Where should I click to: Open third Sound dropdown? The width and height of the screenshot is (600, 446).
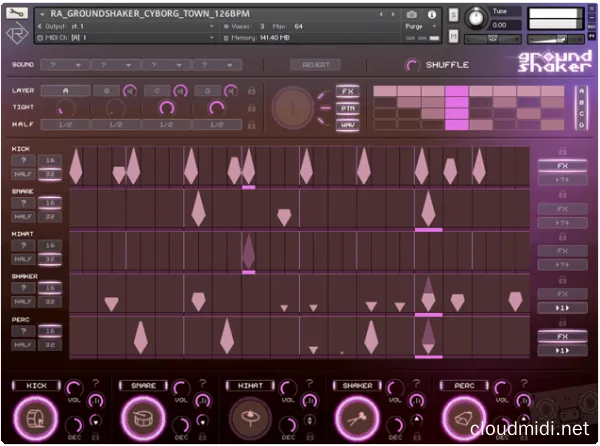coord(166,65)
